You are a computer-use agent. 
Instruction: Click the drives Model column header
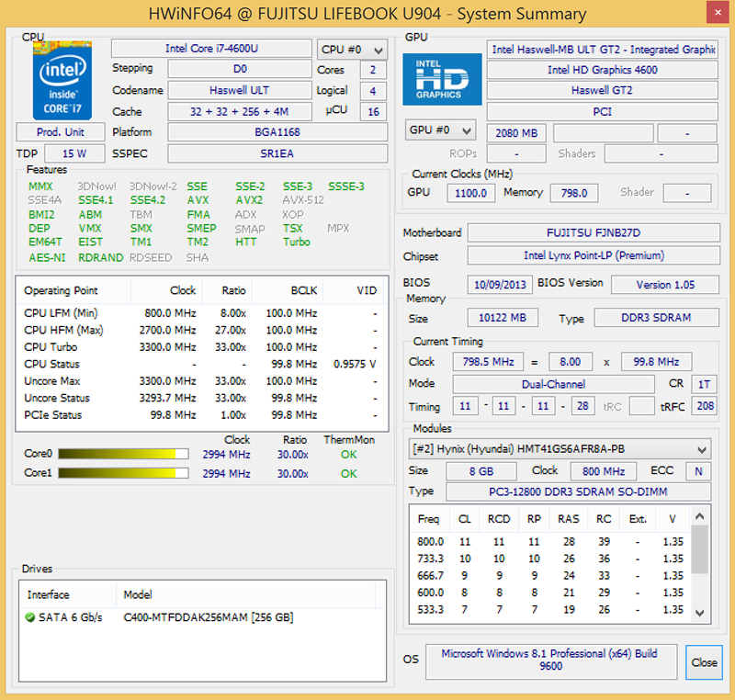[245, 594]
